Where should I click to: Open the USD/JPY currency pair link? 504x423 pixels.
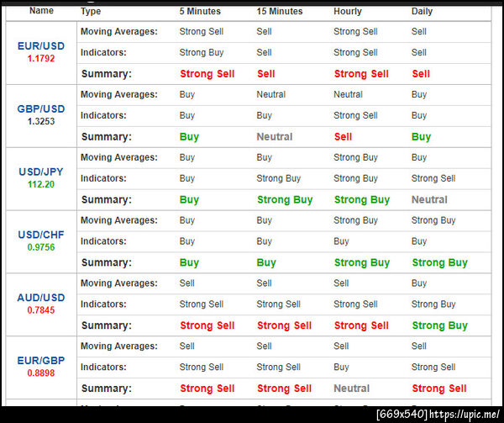click(x=41, y=172)
